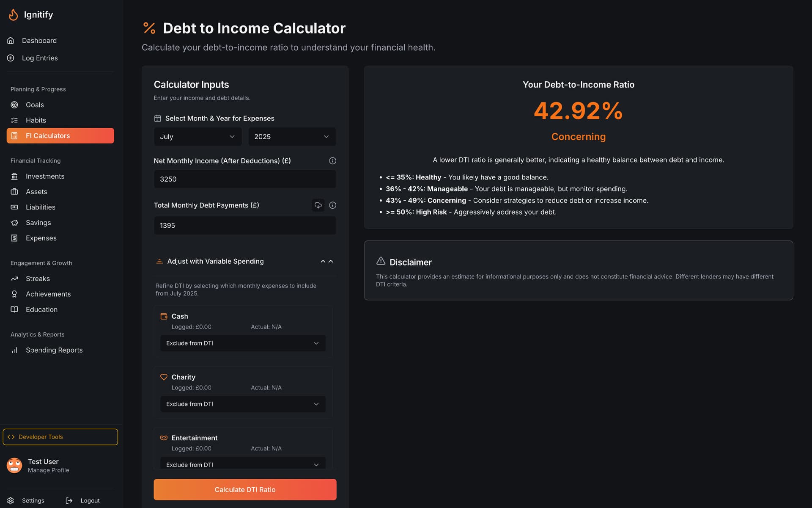Image resolution: width=812 pixels, height=508 pixels.
Task: Open the Investments page
Action: pos(60,176)
